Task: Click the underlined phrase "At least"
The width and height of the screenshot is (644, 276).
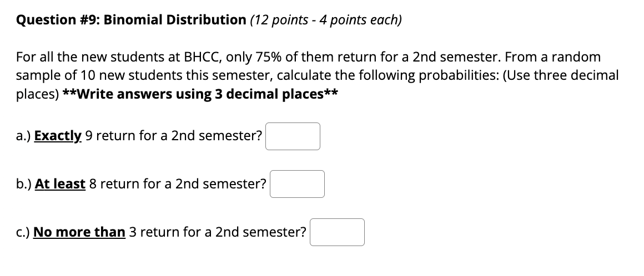Action: pos(60,184)
